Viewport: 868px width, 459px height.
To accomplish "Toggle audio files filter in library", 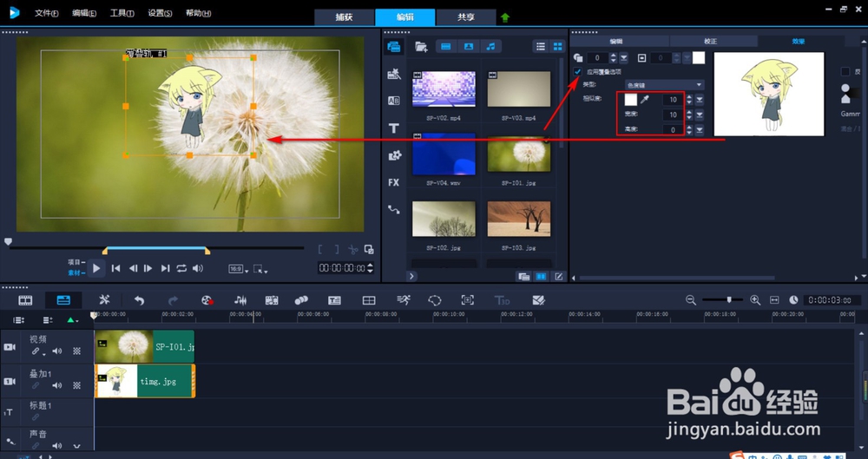I will (x=490, y=47).
